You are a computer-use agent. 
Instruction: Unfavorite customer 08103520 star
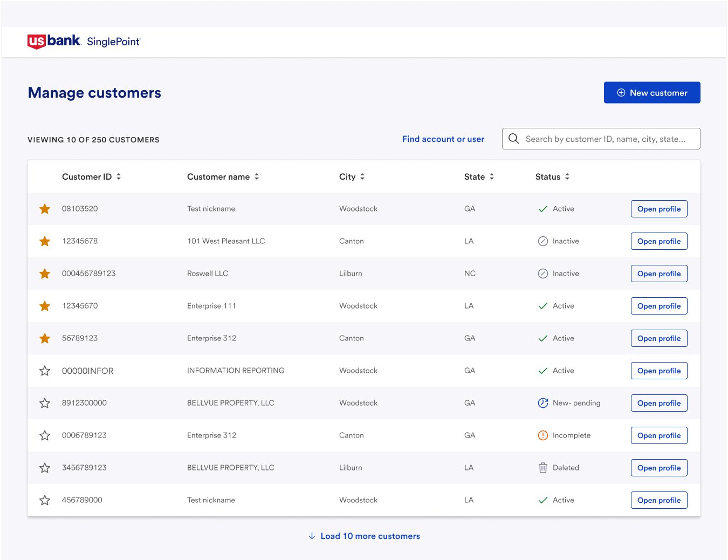click(x=45, y=209)
